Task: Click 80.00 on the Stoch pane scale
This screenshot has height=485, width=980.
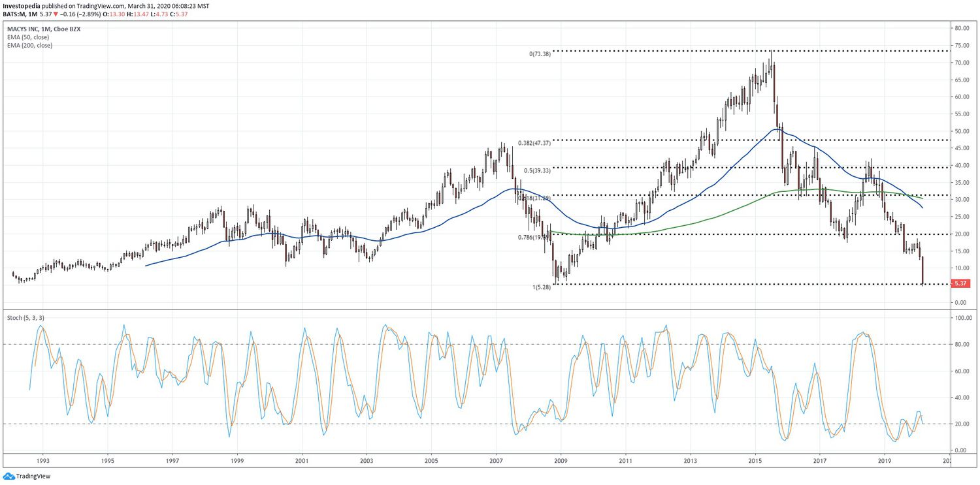Action: 960,345
